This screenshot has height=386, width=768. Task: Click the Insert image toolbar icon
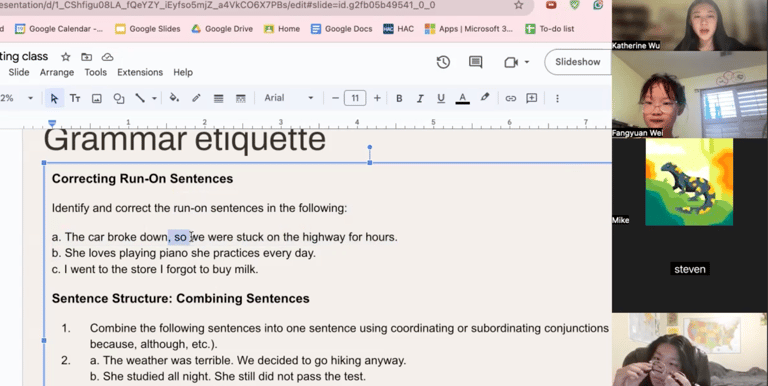pos(96,98)
